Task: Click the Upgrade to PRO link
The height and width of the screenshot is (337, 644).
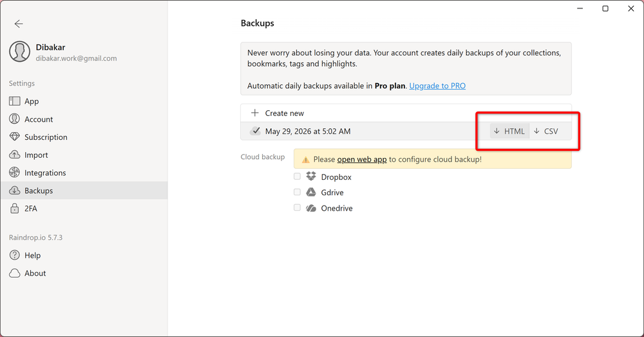Action: pyautogui.click(x=437, y=86)
